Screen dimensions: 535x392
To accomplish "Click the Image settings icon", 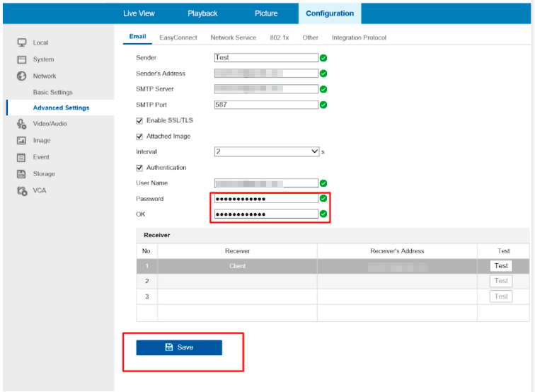I will (21, 140).
